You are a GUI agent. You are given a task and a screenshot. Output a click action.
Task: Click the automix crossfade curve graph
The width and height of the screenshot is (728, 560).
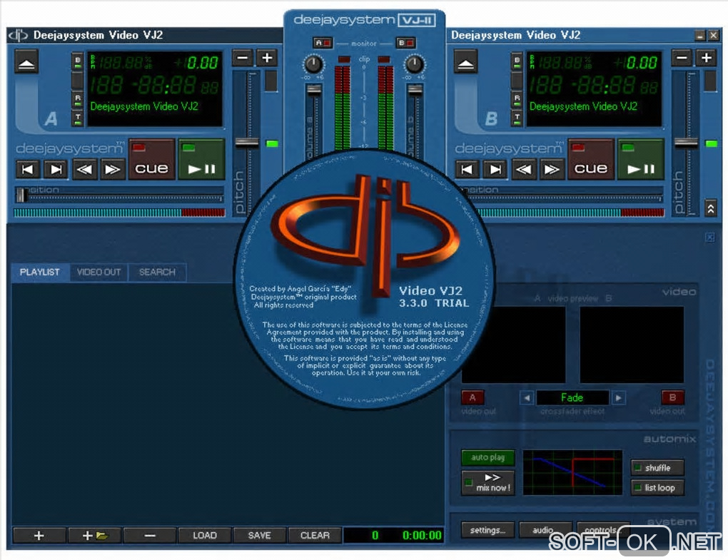(x=572, y=472)
